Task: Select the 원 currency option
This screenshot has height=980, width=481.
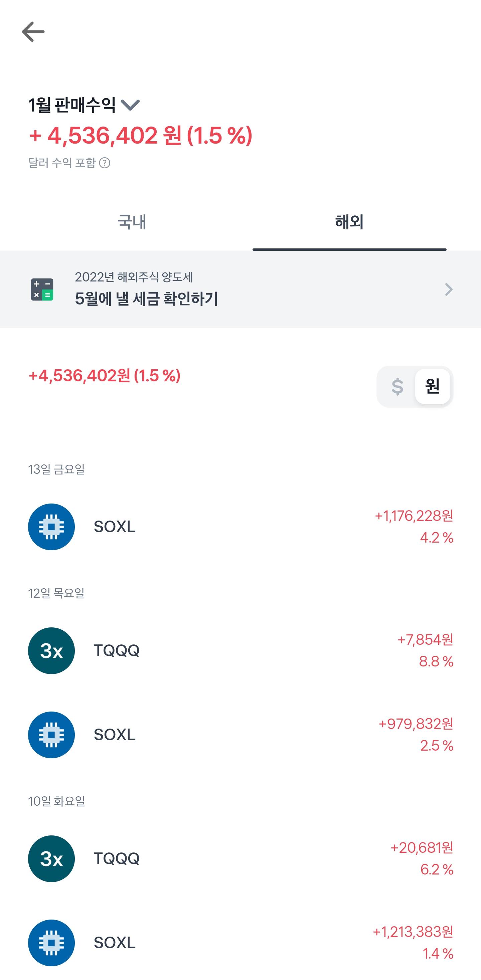Action: coord(432,387)
